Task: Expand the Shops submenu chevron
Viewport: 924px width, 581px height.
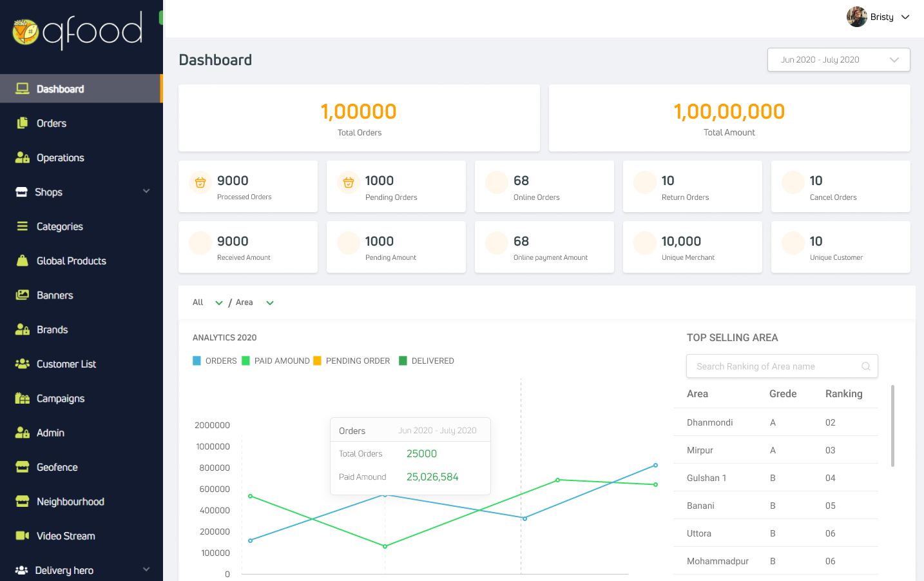Action: pyautogui.click(x=146, y=192)
